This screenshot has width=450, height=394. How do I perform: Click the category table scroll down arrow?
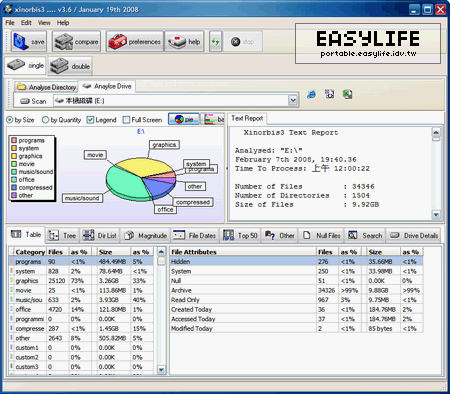(x=161, y=369)
